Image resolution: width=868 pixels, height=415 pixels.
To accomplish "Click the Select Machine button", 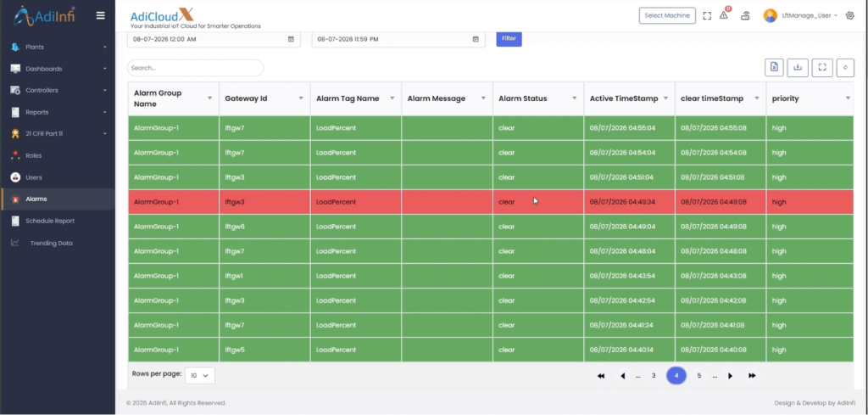I will [667, 15].
